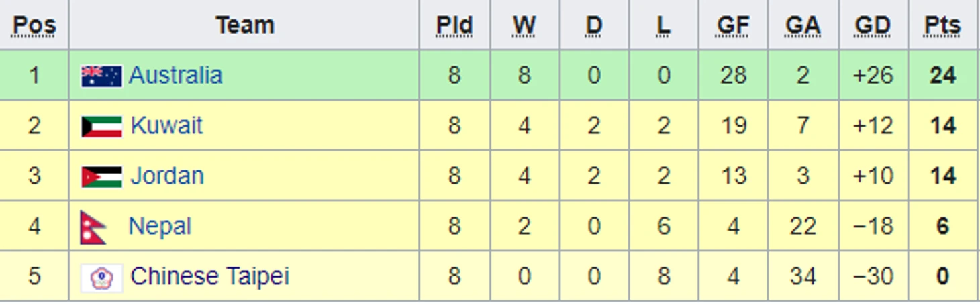Click the Jordan flag icon
980x305 pixels.
[101, 177]
